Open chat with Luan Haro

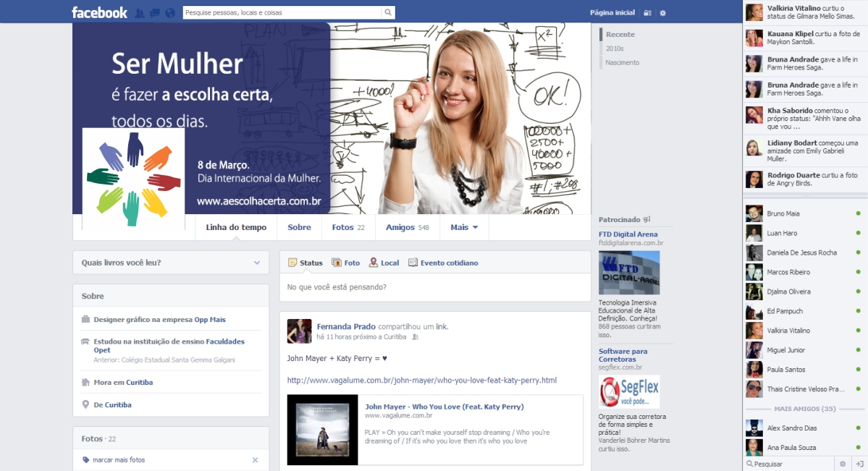(x=805, y=233)
